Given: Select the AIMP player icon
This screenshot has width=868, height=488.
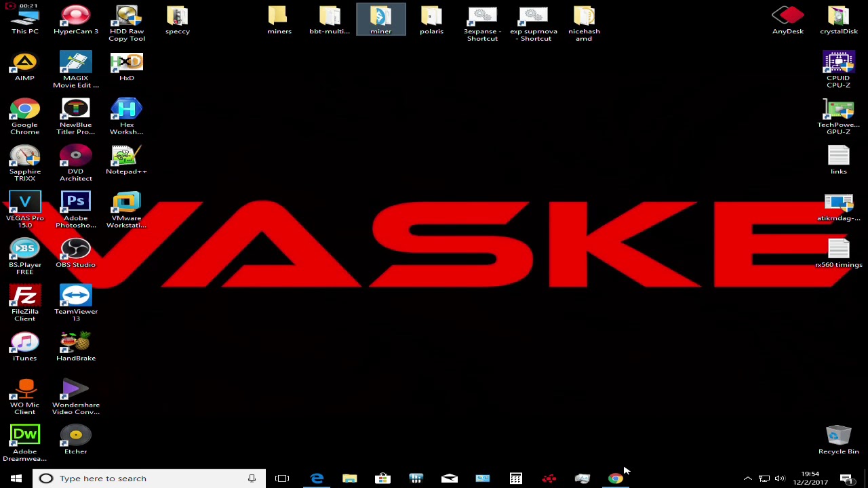Looking at the screenshot, I should tap(24, 67).
